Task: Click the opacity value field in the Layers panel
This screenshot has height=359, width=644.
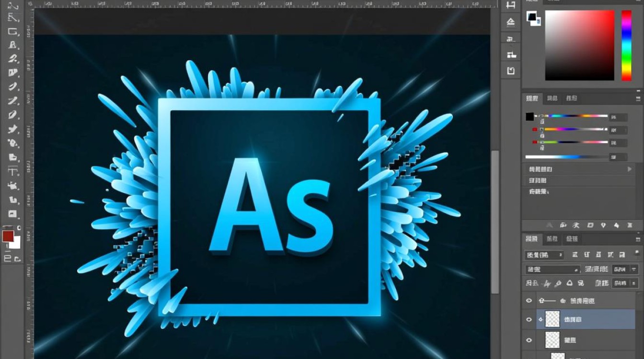Action: pos(621,269)
